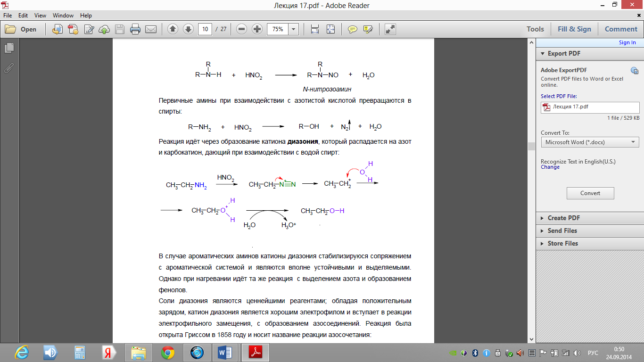The image size is (644, 362).
Task: Click the document scrollbar up arrow
Action: click(532, 42)
